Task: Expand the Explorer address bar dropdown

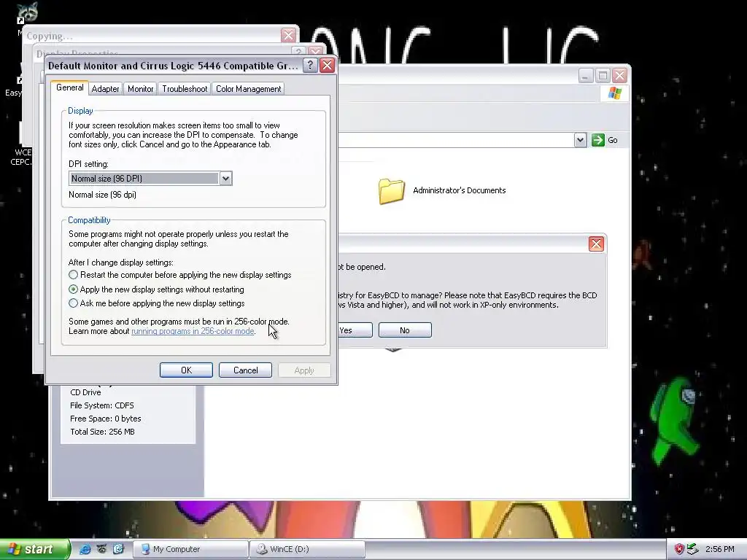Action: [580, 140]
